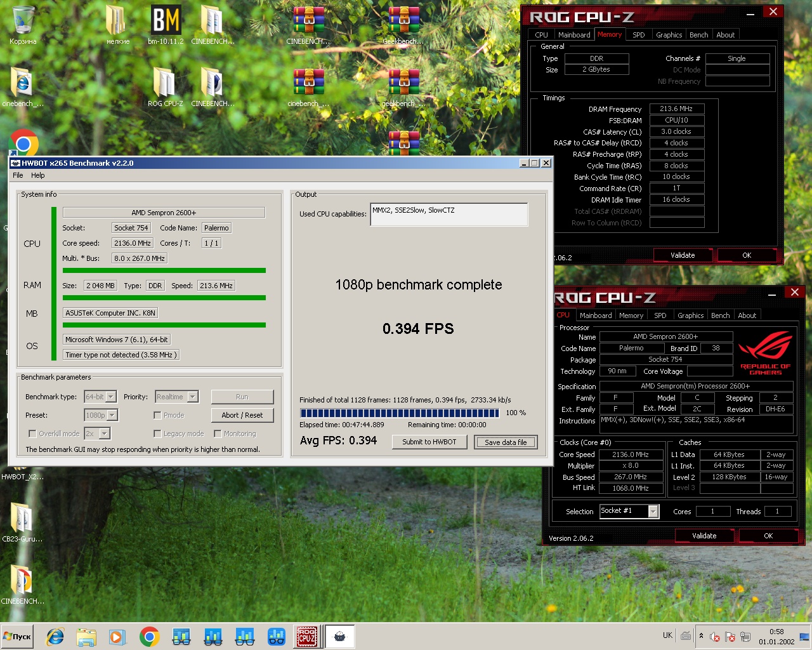Show hidden tray icons arrow
The image size is (812, 650).
[x=701, y=635]
